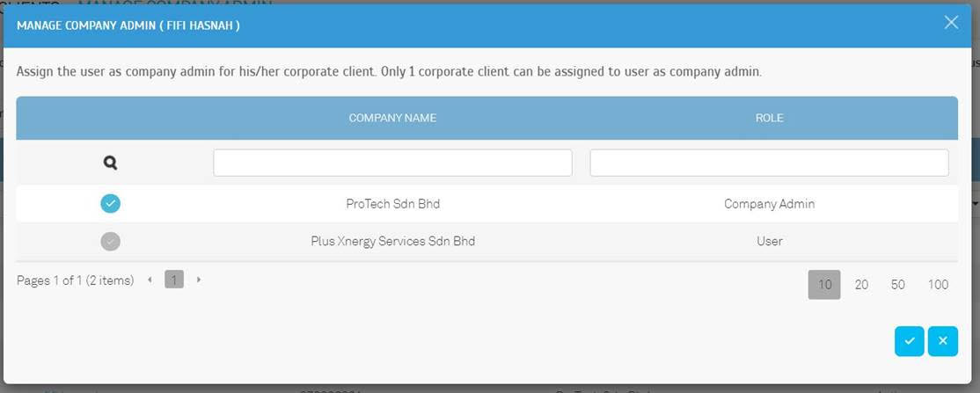The image size is (980, 393).
Task: Show 100 items per page
Action: [x=938, y=284]
